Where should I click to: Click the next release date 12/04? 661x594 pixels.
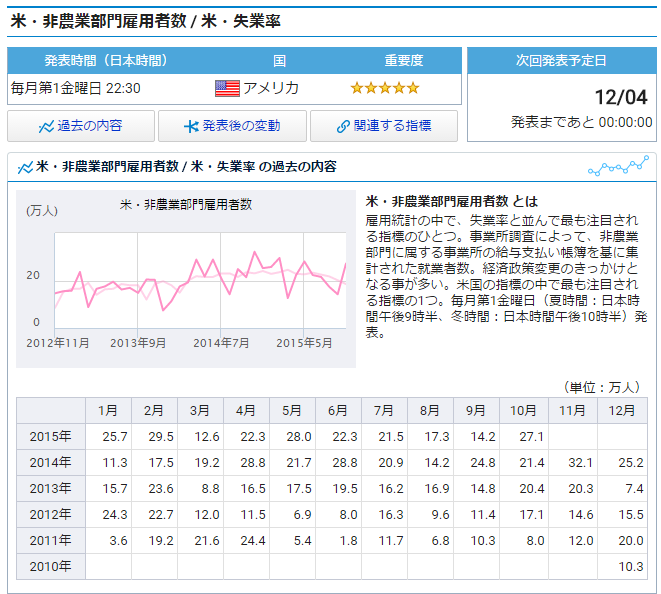[x=620, y=97]
